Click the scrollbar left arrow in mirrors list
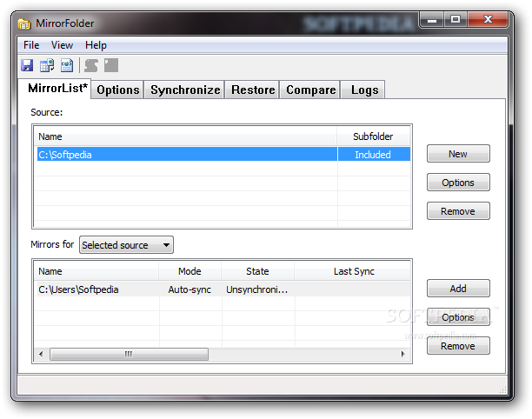This screenshot has width=532, height=419. pyautogui.click(x=42, y=354)
